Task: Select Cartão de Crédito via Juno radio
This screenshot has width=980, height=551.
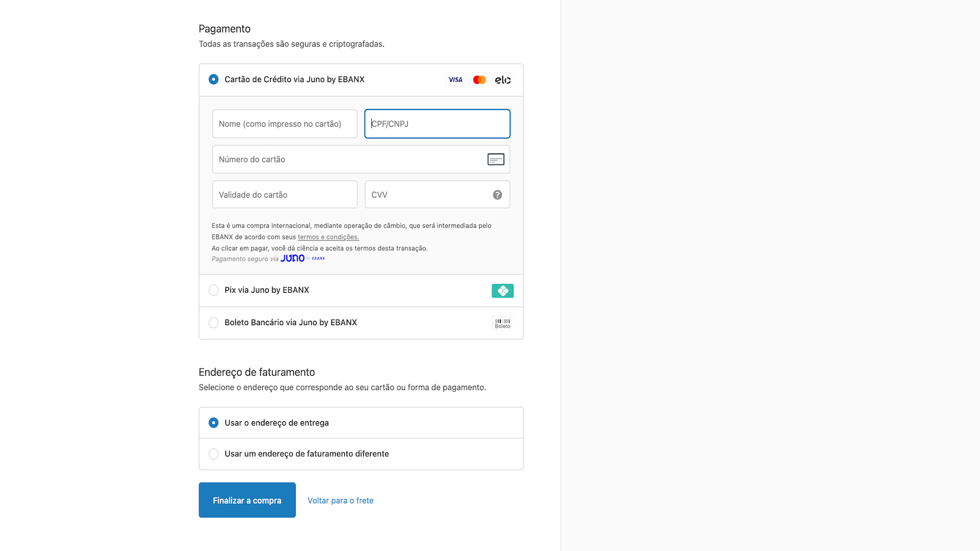Action: tap(214, 80)
